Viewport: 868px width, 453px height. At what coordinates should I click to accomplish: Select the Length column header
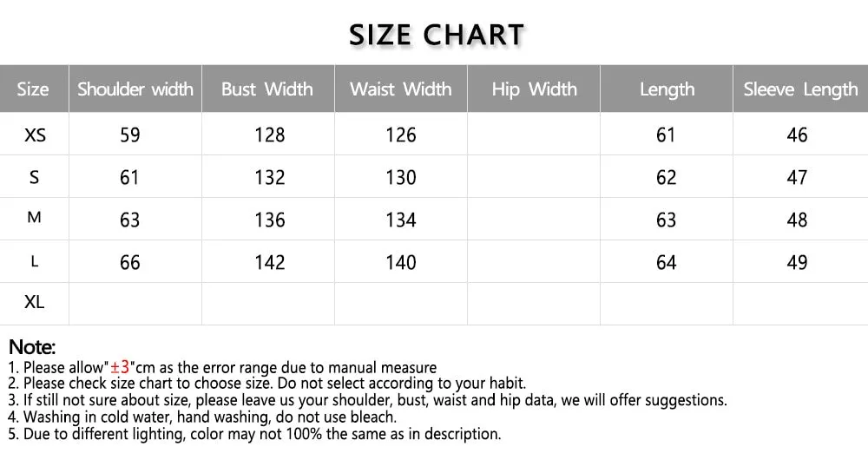[x=667, y=89]
